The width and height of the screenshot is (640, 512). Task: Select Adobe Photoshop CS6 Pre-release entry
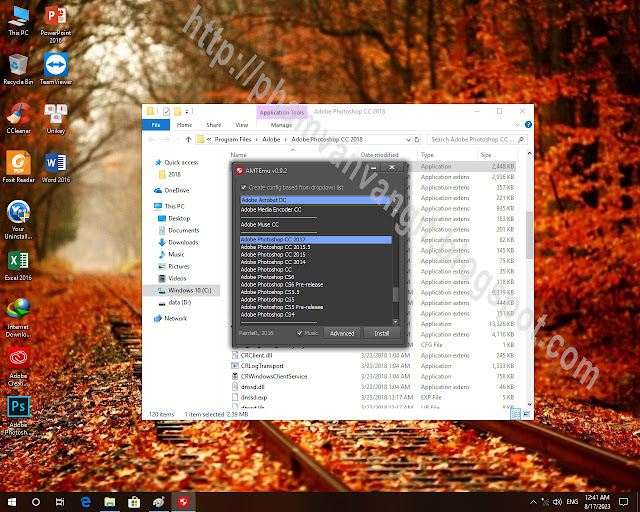316,285
